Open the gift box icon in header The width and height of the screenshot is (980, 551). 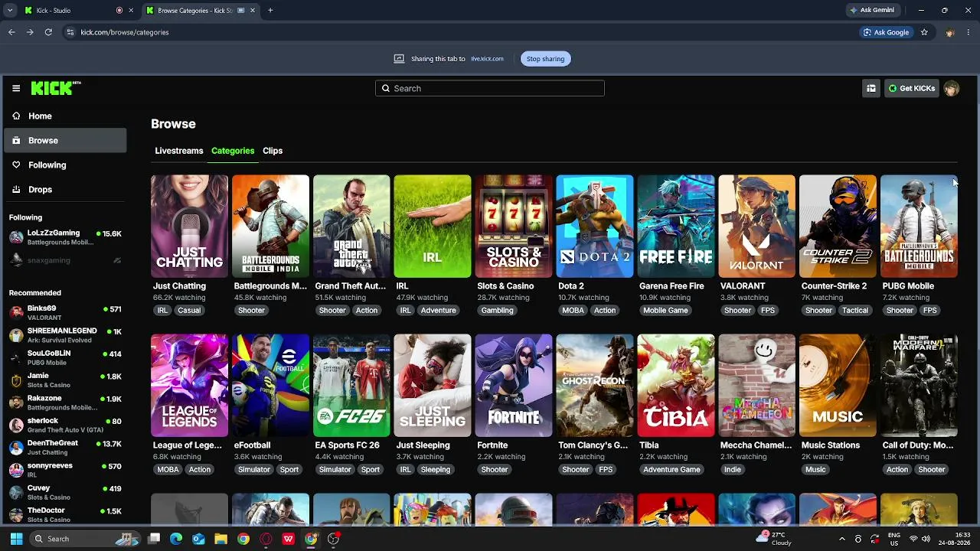pos(871,89)
